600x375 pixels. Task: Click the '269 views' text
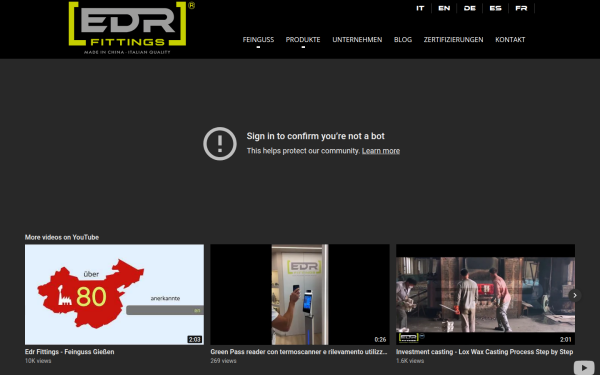click(x=223, y=361)
